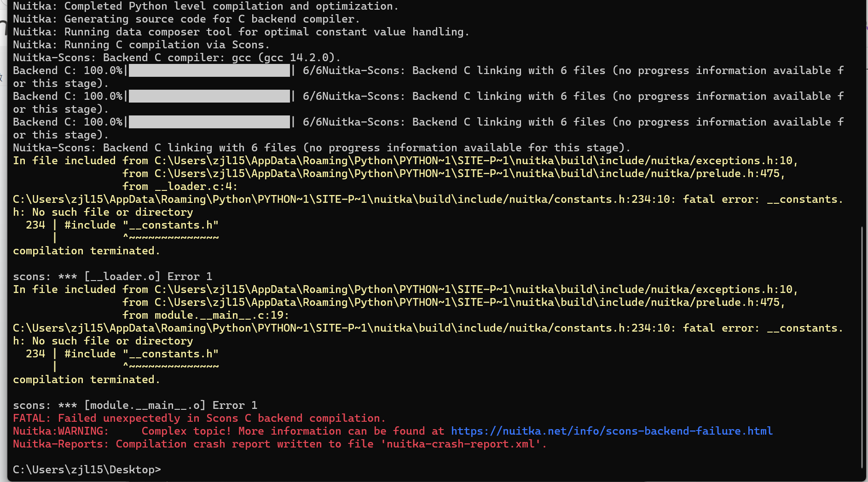Click 'Nuitka: Completed Python level compilation' line
The height and width of the screenshot is (482, 868).
[x=206, y=6]
